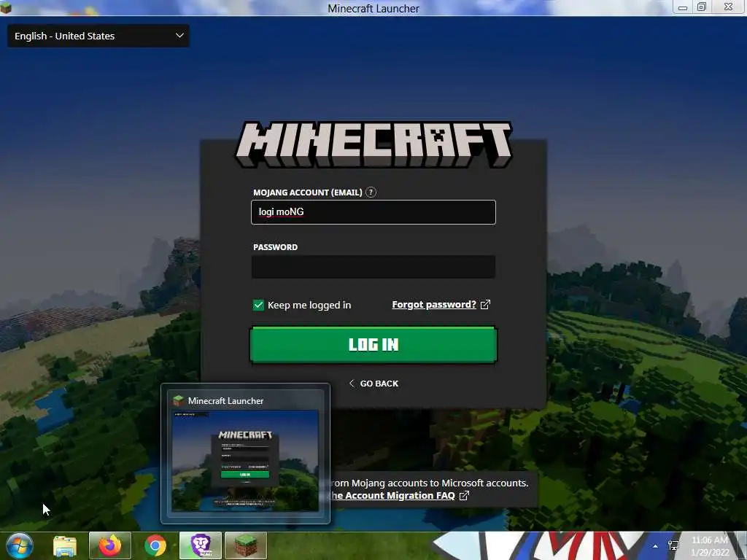Launch Google Chrome from the taskbar

[155, 545]
